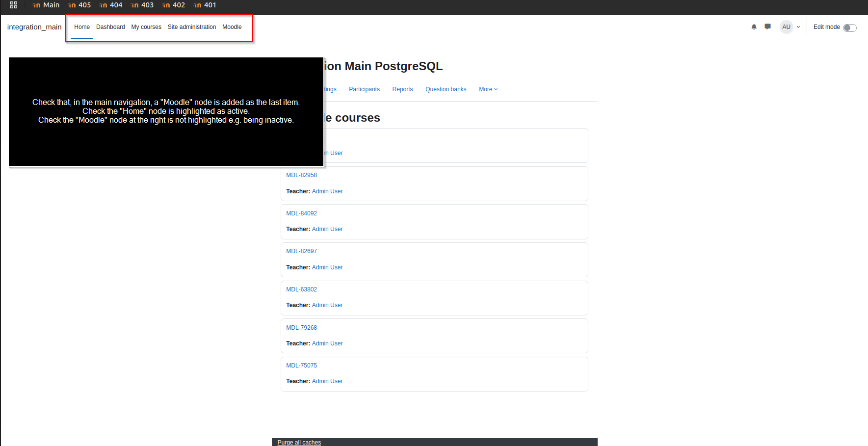Switch to the 403 bookmark tab
Image resolution: width=868 pixels, height=446 pixels.
[142, 5]
